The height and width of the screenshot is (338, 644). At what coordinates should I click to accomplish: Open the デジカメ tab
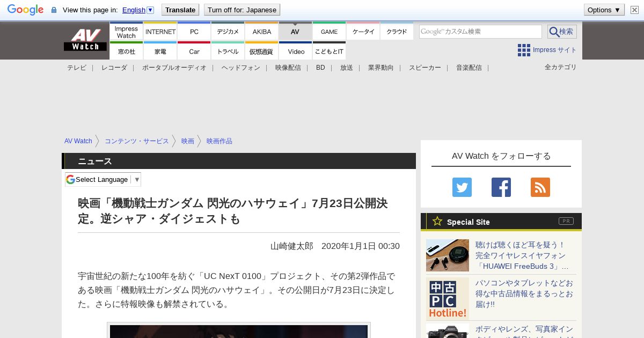pyautogui.click(x=228, y=31)
